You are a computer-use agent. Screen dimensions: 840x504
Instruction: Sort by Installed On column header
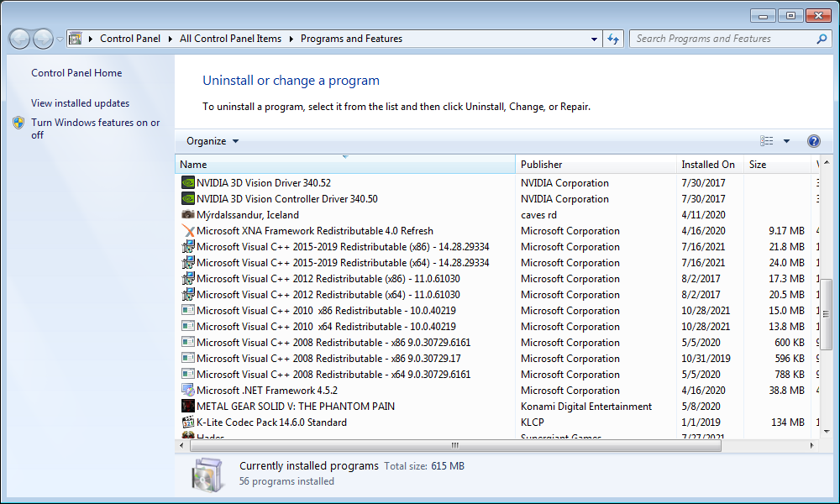(x=710, y=165)
